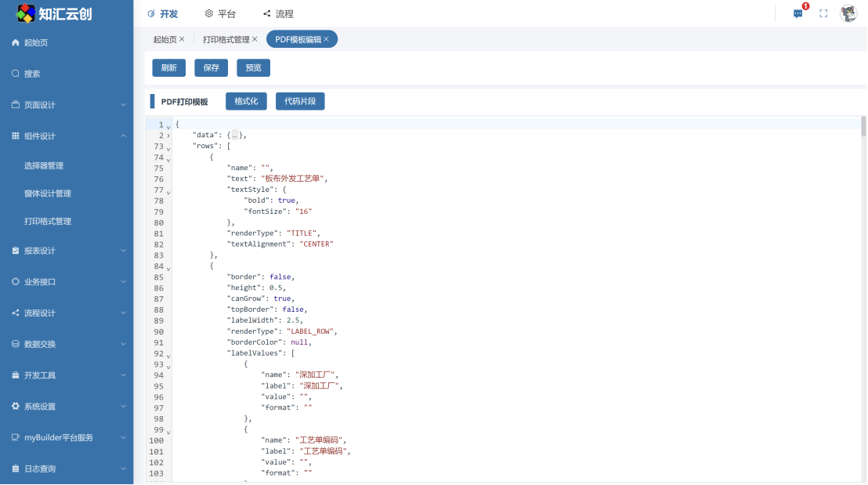Open the 起始页 tab
This screenshot has height=485, width=868.
[165, 39]
